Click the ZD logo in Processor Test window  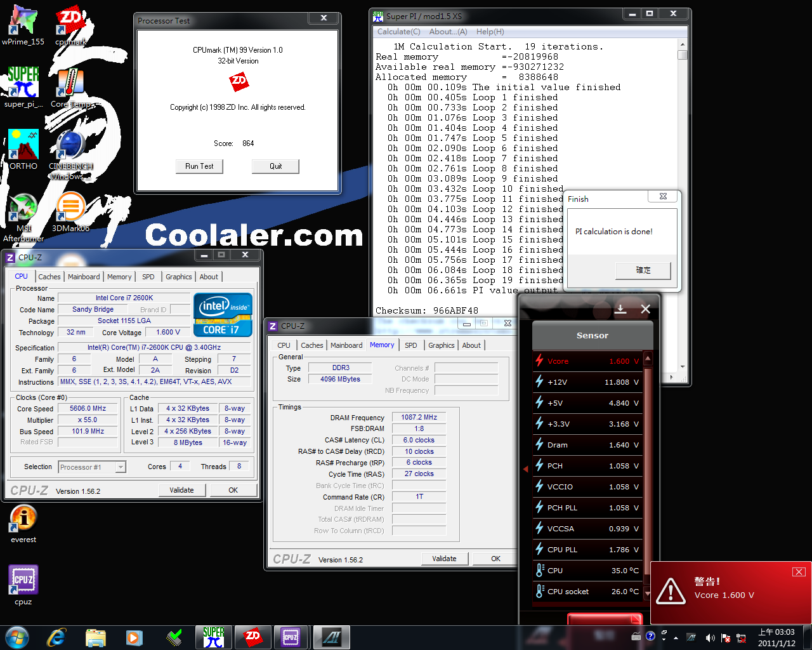tap(239, 81)
